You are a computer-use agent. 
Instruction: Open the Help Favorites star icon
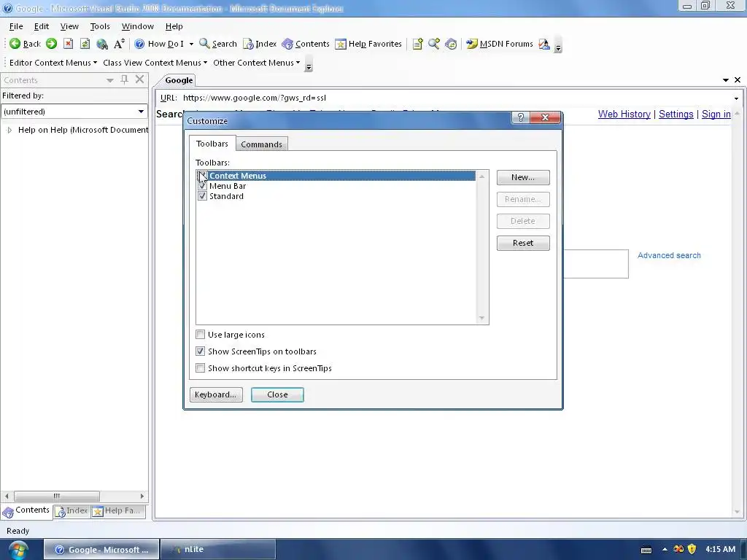click(341, 44)
